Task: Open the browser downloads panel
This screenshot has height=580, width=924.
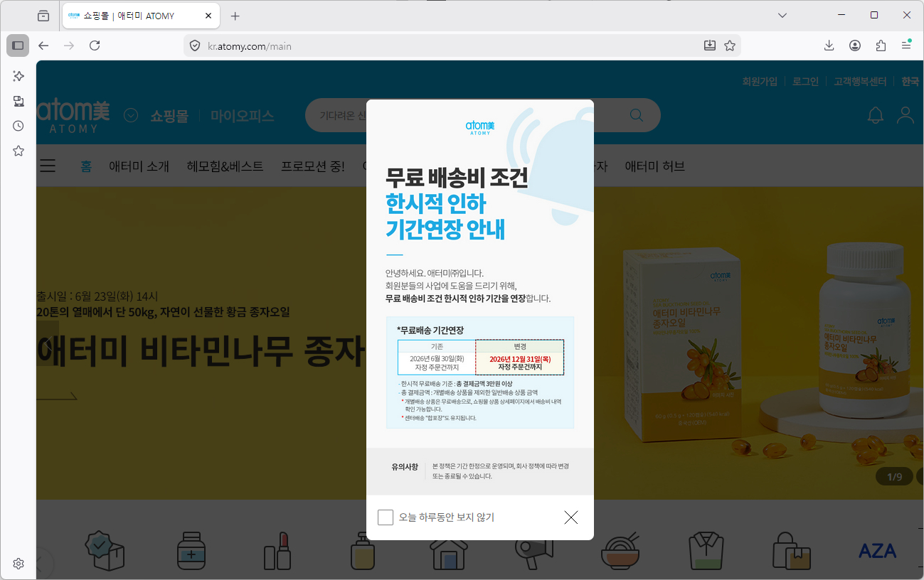Action: pos(829,45)
